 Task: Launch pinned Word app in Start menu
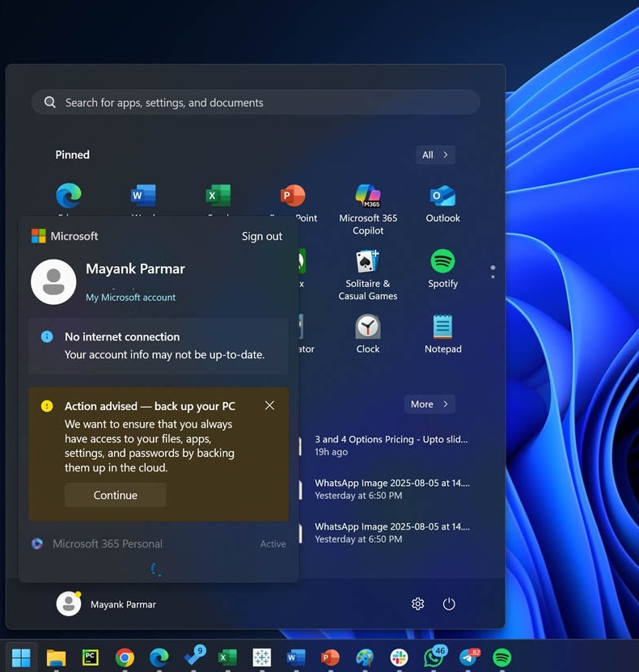tap(143, 196)
